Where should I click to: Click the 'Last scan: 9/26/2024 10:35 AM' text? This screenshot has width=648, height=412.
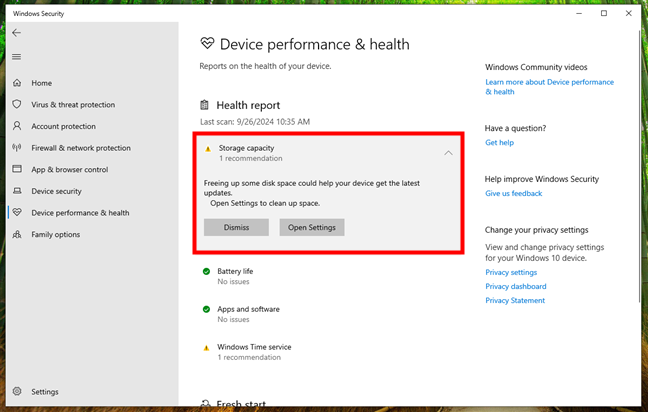[255, 122]
